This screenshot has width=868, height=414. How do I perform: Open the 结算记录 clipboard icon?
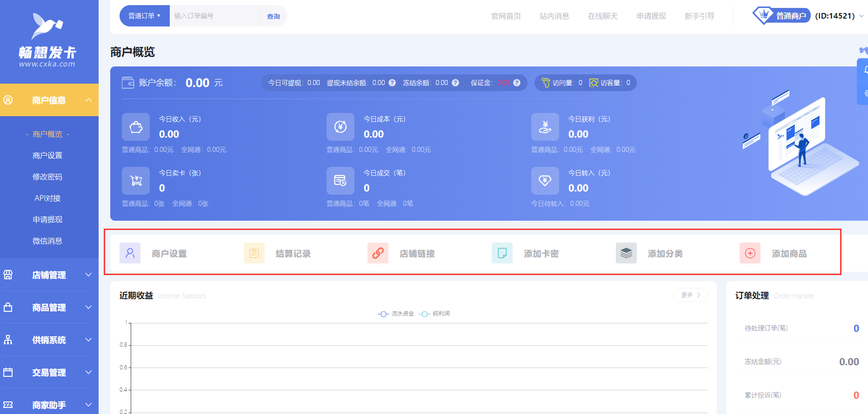point(254,253)
